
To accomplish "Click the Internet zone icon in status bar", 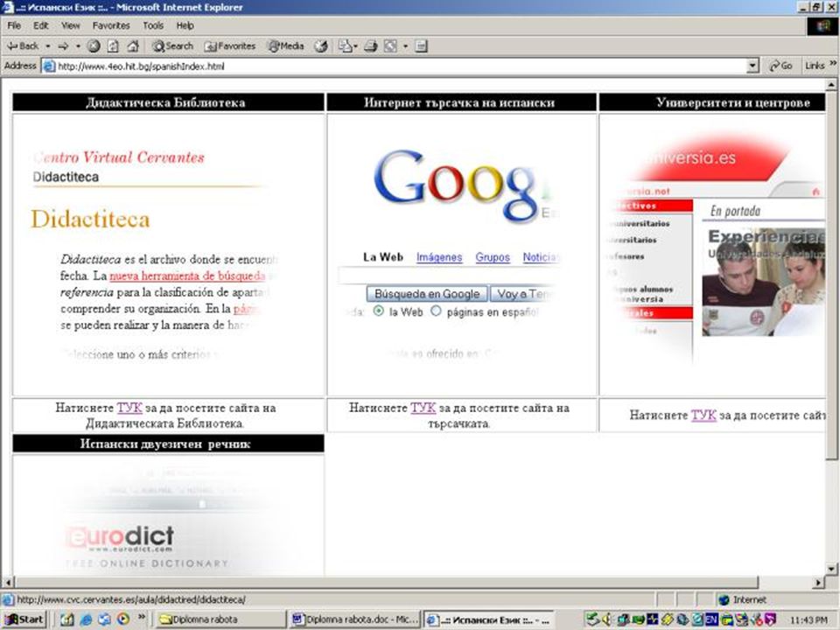I will pos(724,599).
